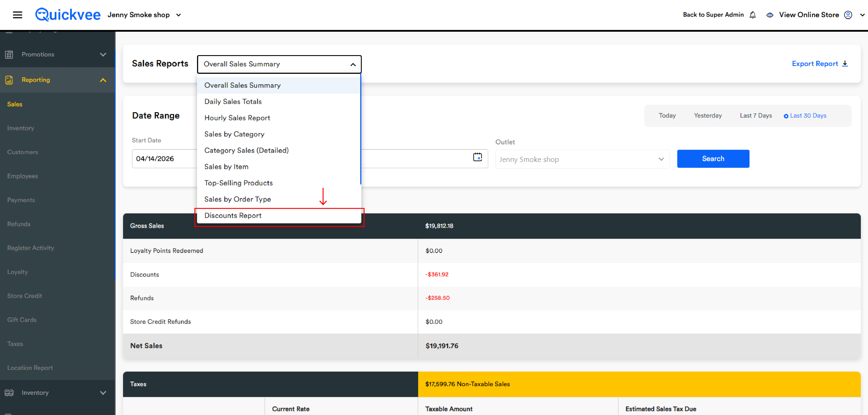Open Location Report in sidebar
The height and width of the screenshot is (415, 868).
point(30,368)
